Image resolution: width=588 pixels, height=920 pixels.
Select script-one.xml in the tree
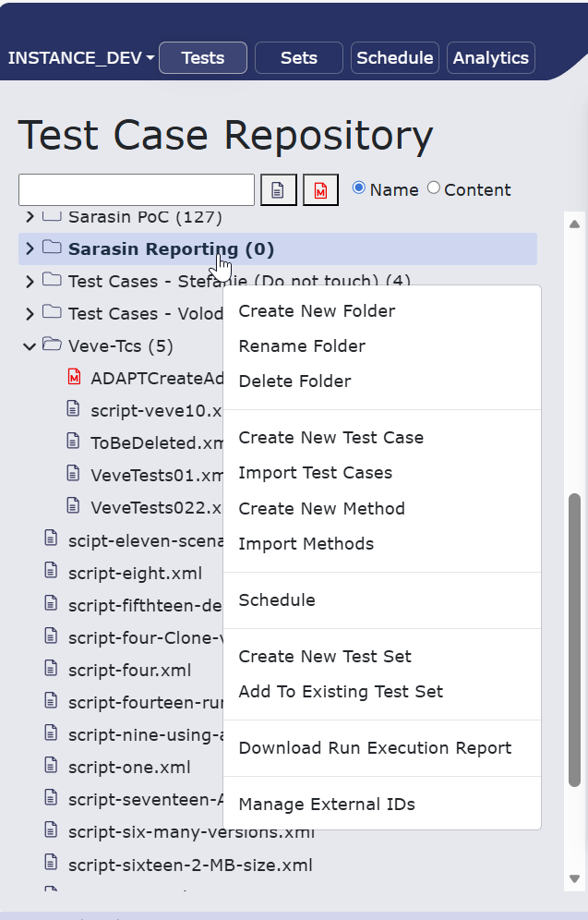[x=129, y=768]
